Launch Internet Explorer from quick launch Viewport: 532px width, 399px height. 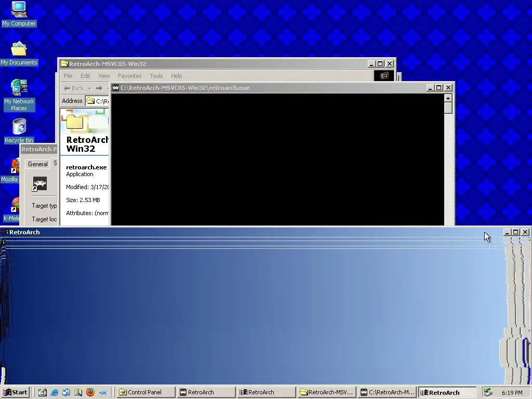point(54,392)
